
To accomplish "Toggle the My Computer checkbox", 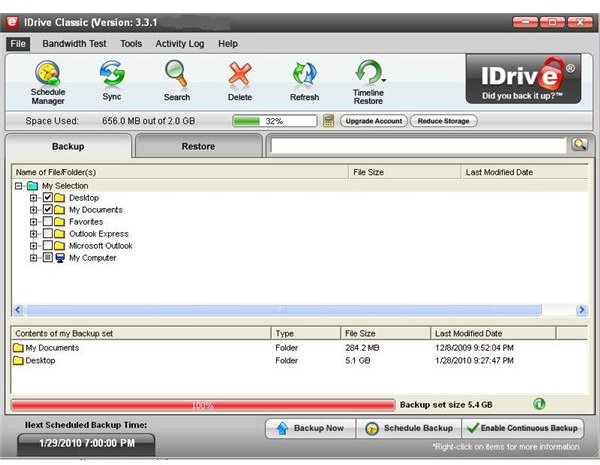I will coord(47,258).
